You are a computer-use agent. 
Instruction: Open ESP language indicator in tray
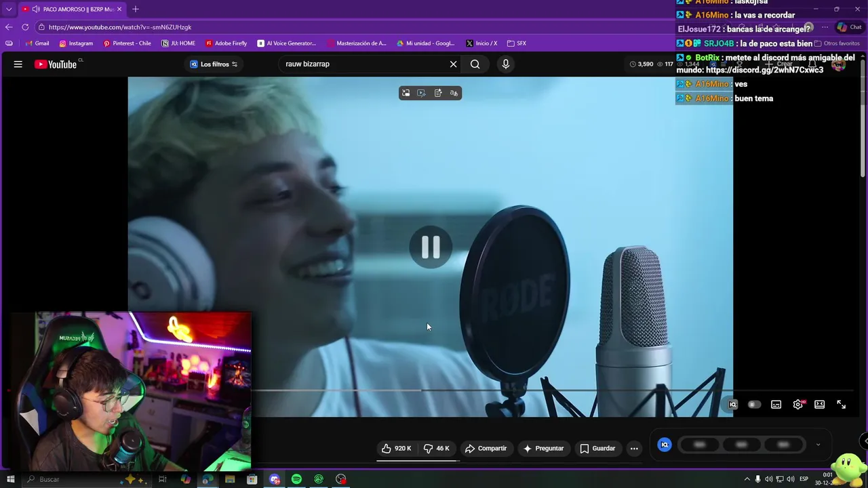tap(804, 479)
